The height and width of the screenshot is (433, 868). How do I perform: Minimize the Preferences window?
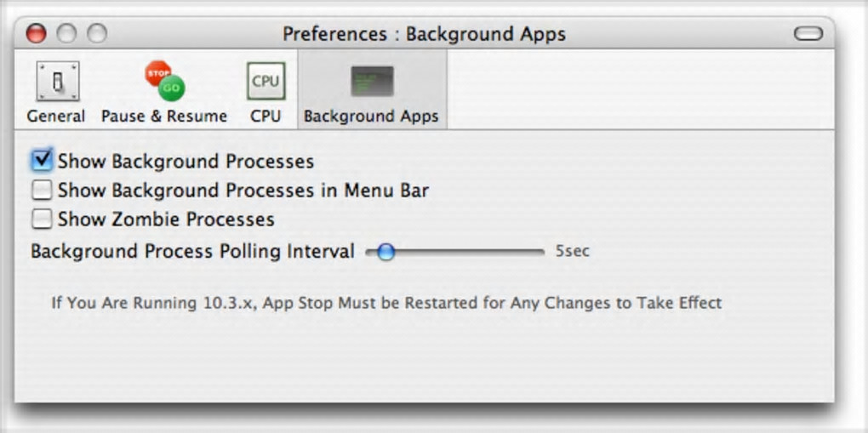(66, 34)
